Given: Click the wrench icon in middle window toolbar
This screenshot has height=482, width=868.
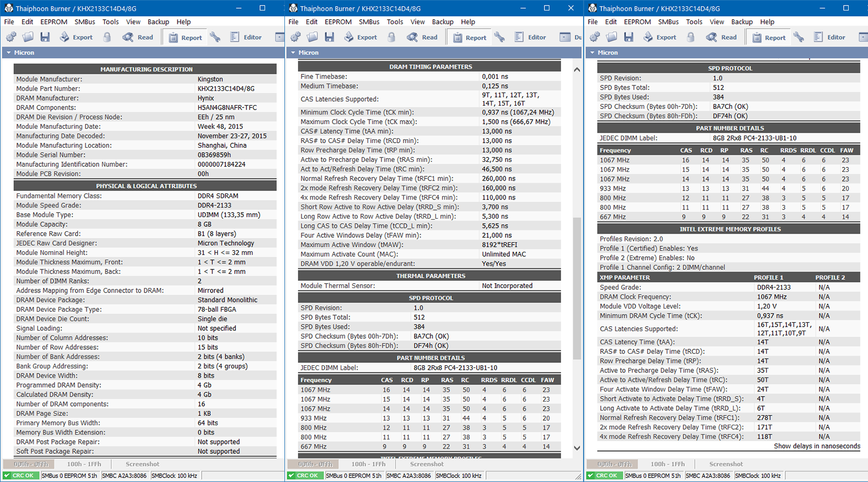Looking at the screenshot, I should click(499, 37).
